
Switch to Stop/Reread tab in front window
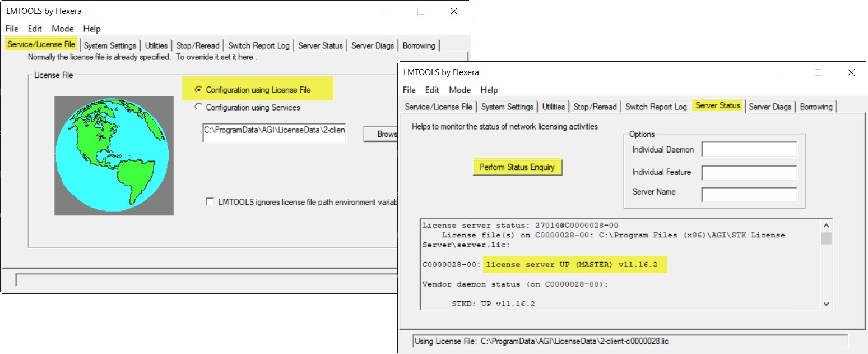tap(595, 107)
